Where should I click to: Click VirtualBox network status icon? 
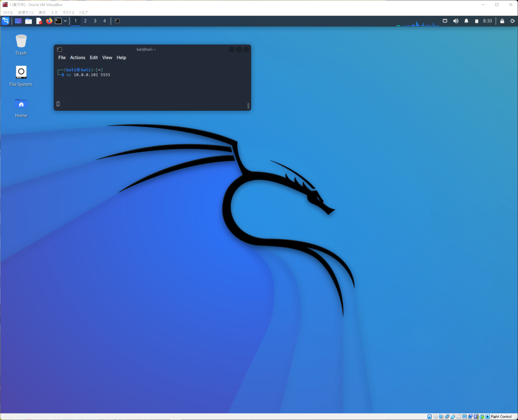click(x=447, y=417)
